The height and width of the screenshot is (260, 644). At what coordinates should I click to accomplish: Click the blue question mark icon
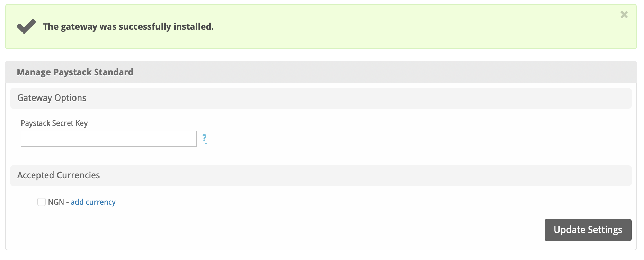(x=204, y=138)
